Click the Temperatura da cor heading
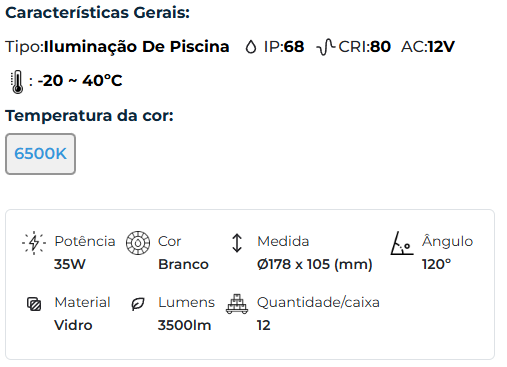 pos(89,116)
